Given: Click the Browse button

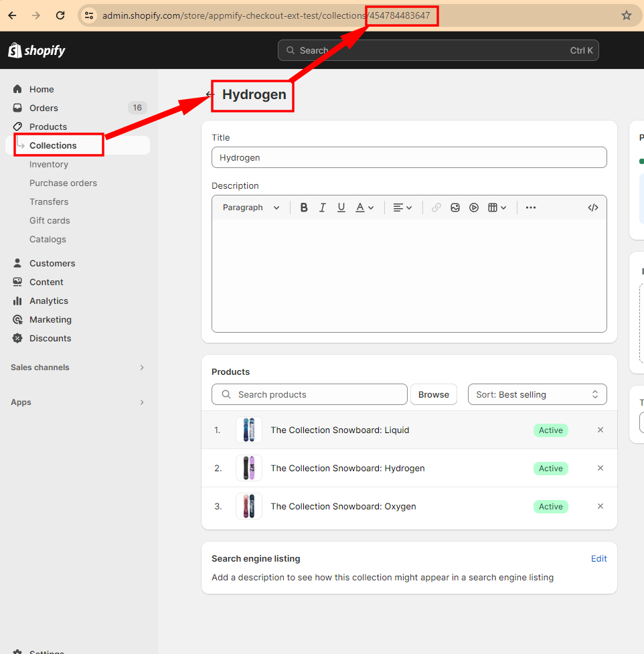Looking at the screenshot, I should click(x=434, y=394).
